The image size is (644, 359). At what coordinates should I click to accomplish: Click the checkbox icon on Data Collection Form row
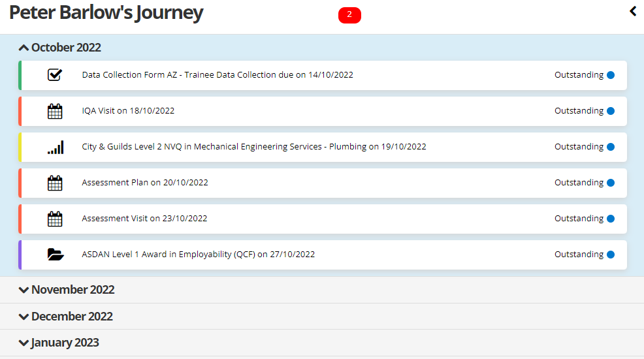55,75
